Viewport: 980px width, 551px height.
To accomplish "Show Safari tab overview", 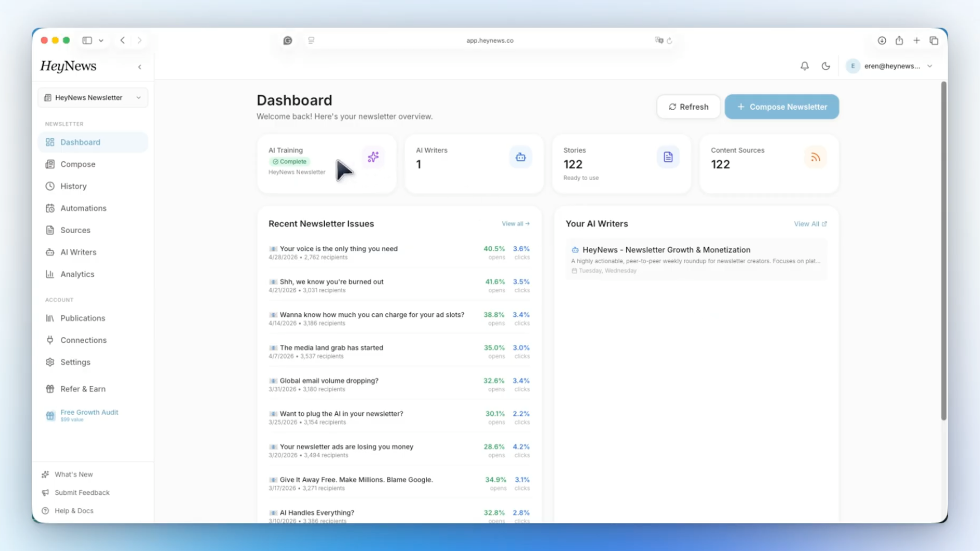I will (x=934, y=40).
